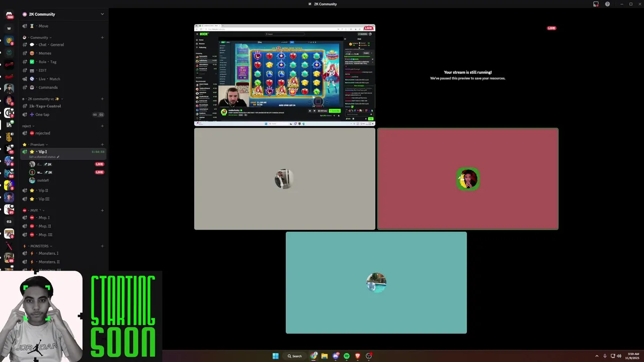Click the taskbar microphone icon
The width and height of the screenshot is (644, 362).
pyautogui.click(x=605, y=356)
